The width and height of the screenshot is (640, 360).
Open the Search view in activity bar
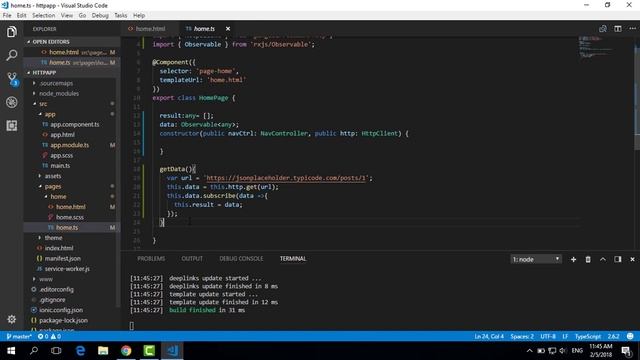point(11,55)
